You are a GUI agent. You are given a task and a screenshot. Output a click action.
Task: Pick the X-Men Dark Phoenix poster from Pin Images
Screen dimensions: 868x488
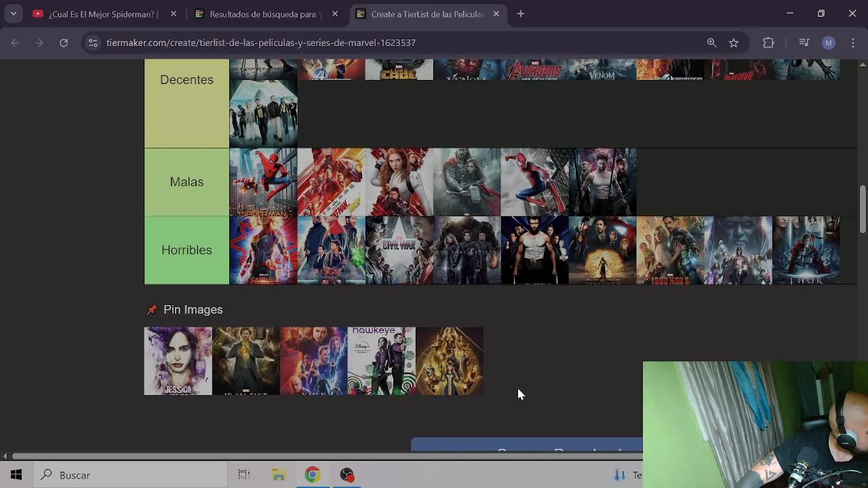pyautogui.click(x=313, y=361)
